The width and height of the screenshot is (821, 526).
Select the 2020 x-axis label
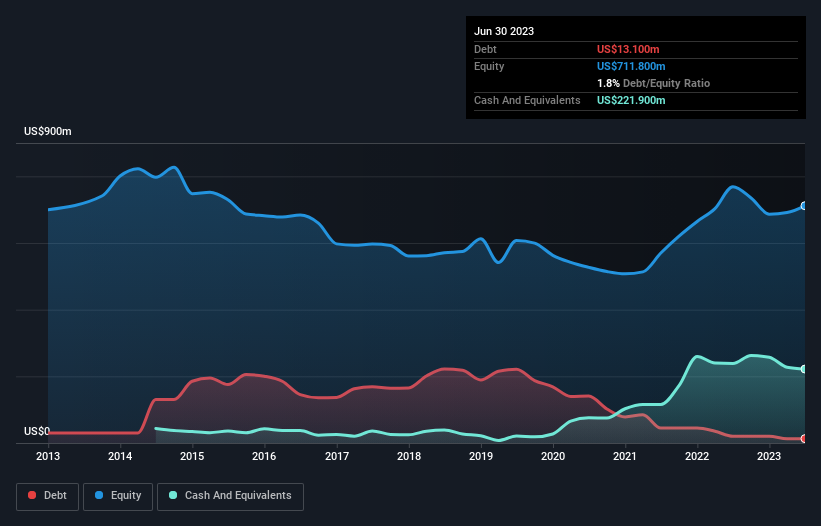[x=553, y=456]
